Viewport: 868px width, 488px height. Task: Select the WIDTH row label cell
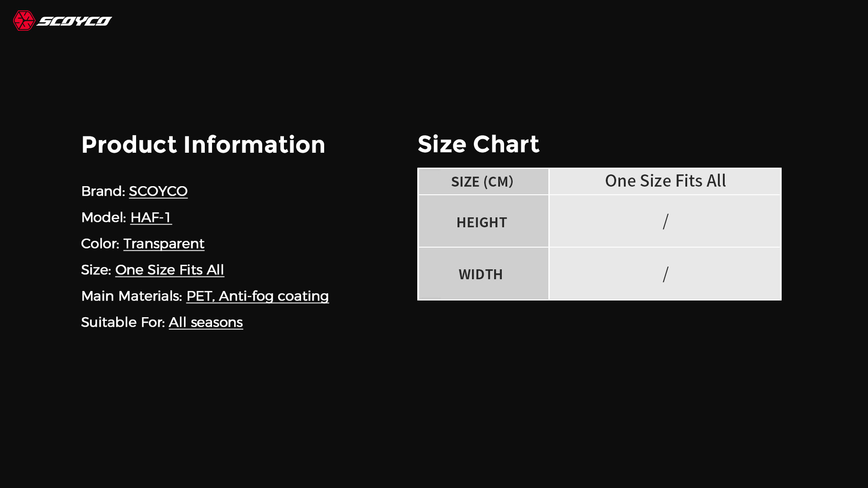481,274
